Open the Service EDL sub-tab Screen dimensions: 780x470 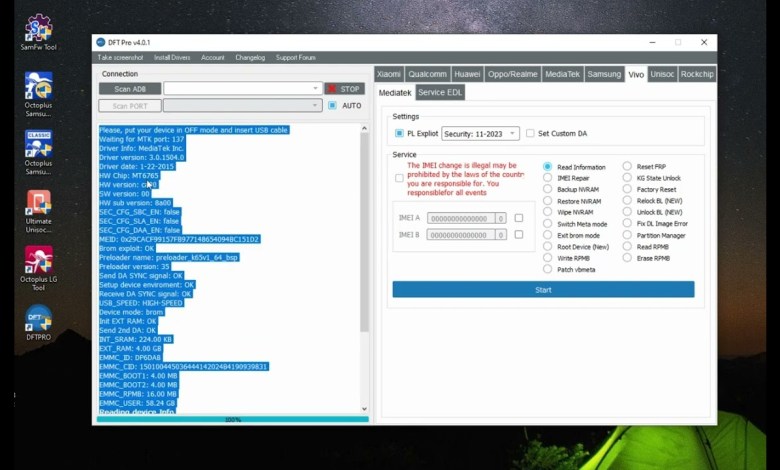[440, 93]
